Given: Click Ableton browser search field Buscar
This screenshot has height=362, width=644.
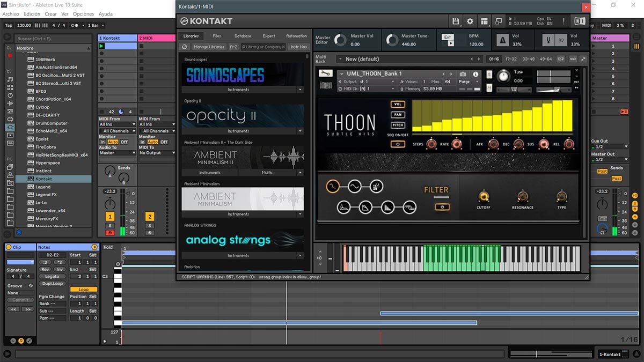Looking at the screenshot, I should click(x=53, y=39).
